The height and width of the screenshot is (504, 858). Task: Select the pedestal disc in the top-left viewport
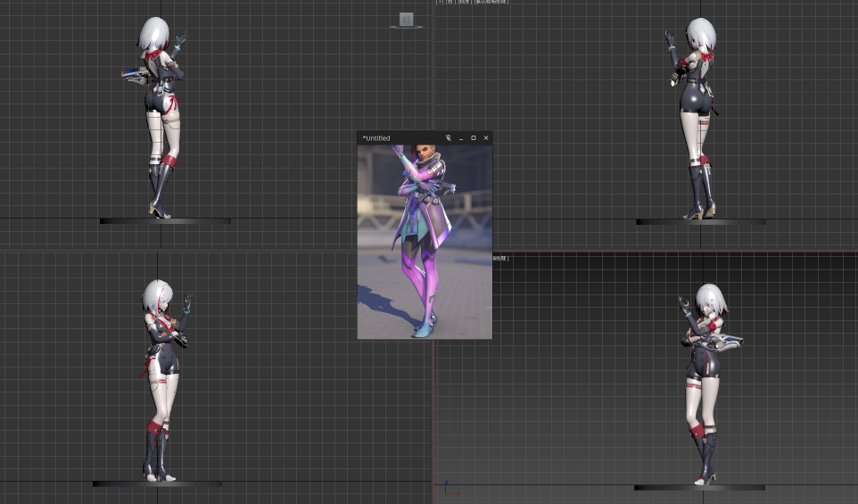pos(165,221)
